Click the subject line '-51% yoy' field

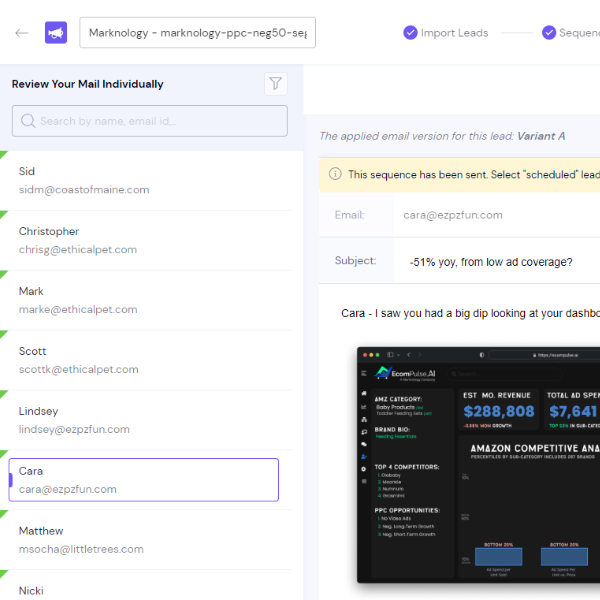(x=490, y=262)
